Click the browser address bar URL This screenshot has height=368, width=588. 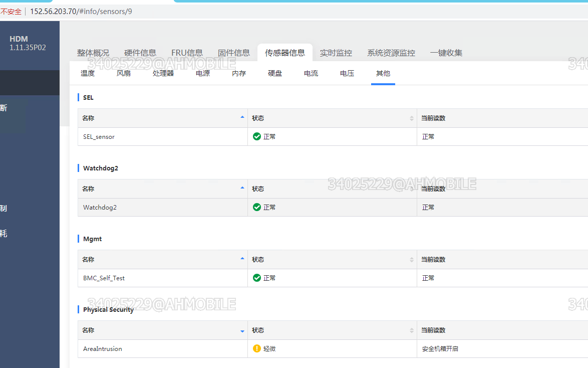pyautogui.click(x=81, y=11)
